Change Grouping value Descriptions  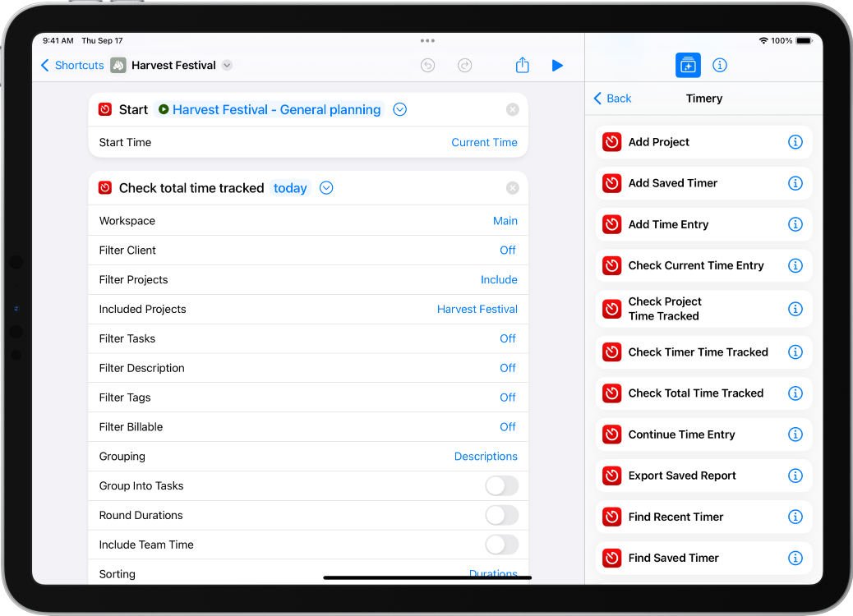pos(486,456)
